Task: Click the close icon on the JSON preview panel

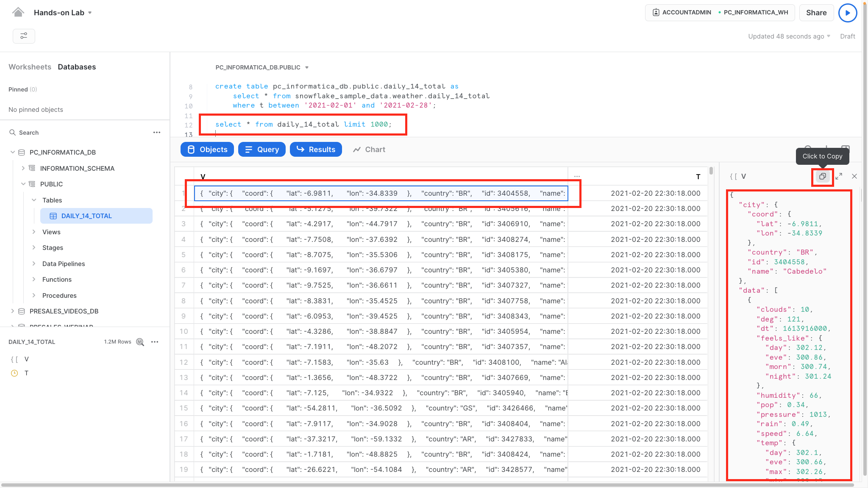Action: point(854,176)
